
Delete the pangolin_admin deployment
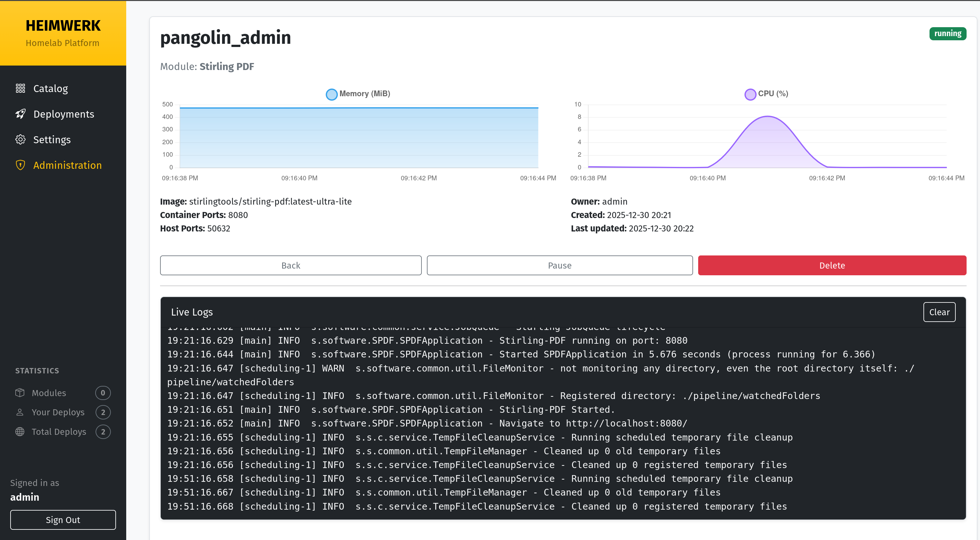[832, 265]
